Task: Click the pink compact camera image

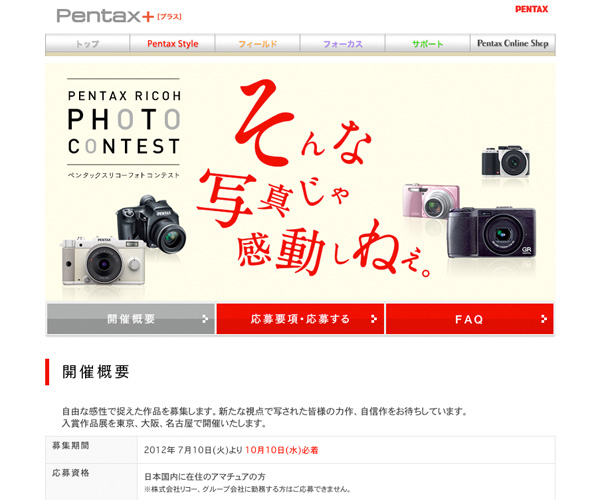Action: click(429, 201)
